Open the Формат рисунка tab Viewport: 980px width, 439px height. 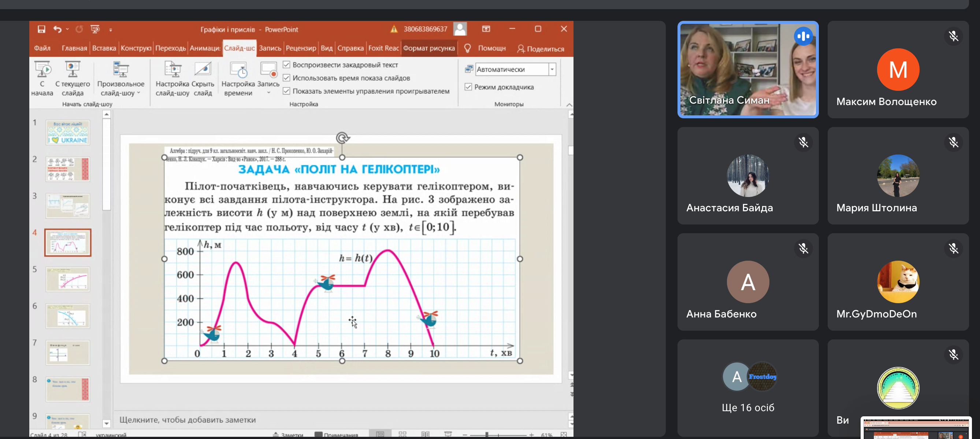point(429,48)
